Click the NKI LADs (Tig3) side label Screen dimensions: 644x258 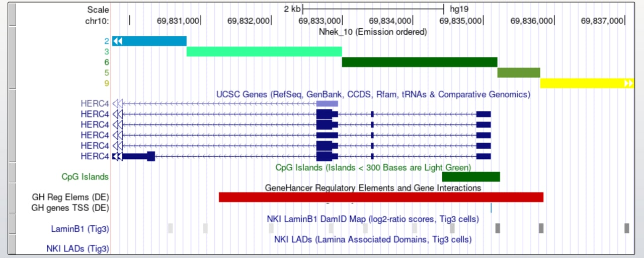pos(77,248)
